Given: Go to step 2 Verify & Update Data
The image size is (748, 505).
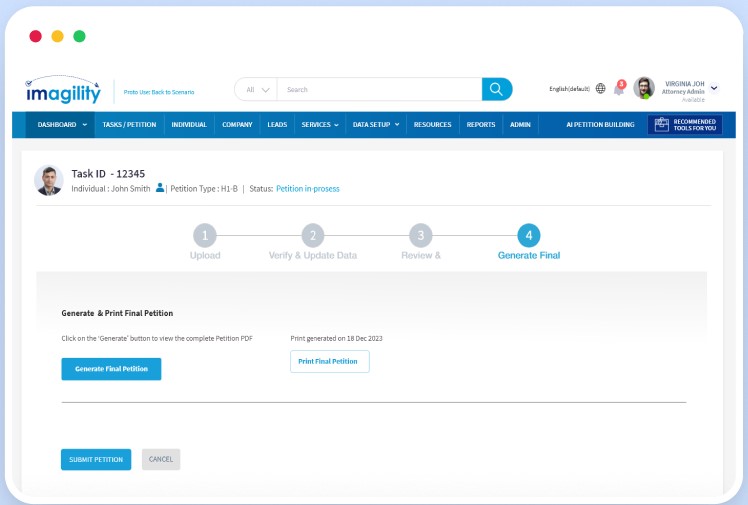Looking at the screenshot, I should coord(313,236).
